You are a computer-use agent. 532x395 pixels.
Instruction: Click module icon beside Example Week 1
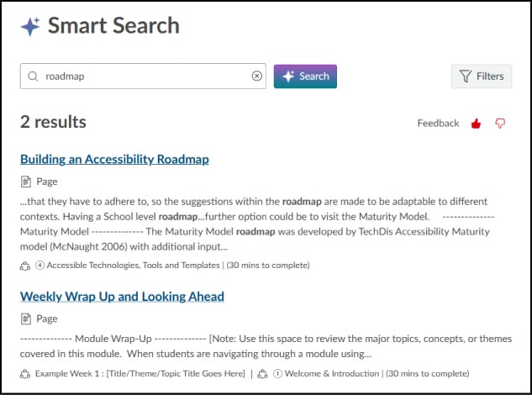[x=25, y=373]
